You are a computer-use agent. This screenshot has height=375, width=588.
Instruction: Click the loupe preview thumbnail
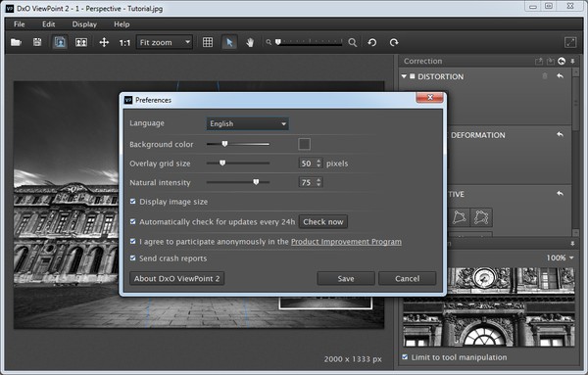(x=489, y=307)
